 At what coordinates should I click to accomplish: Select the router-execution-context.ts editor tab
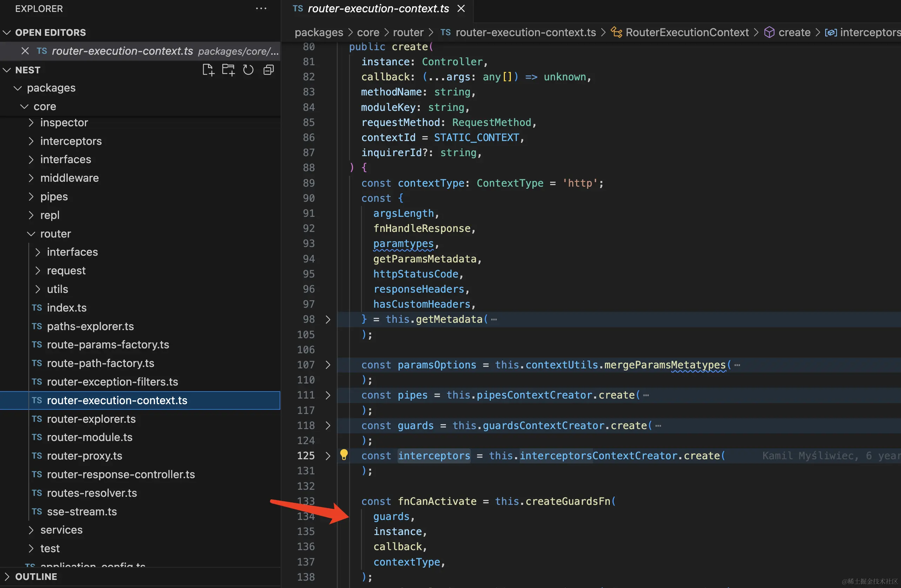pyautogui.click(x=378, y=9)
